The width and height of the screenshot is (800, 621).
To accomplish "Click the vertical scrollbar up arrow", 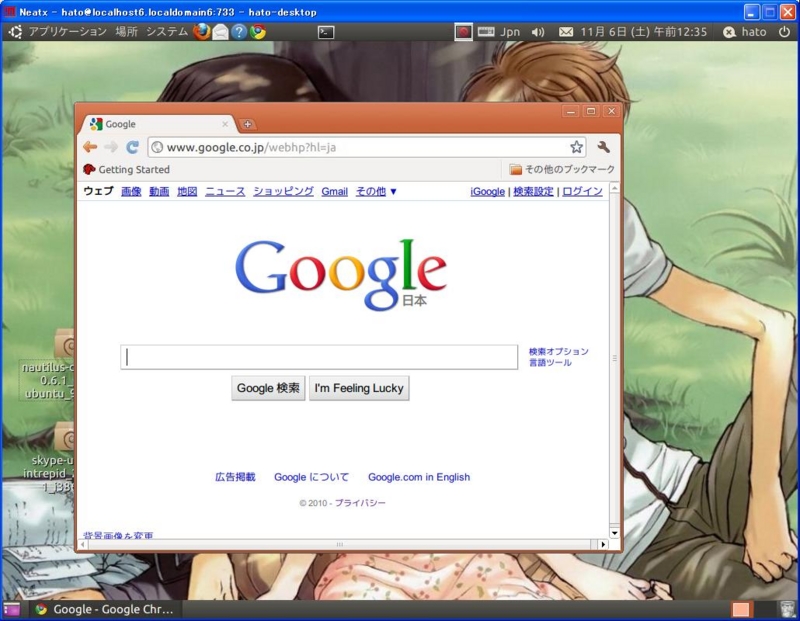I will [x=615, y=188].
